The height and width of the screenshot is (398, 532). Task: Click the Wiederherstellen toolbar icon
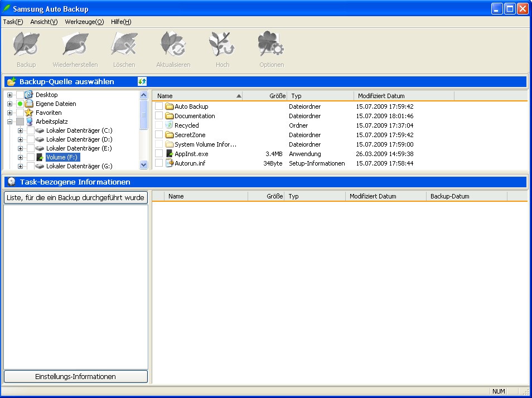(75, 44)
